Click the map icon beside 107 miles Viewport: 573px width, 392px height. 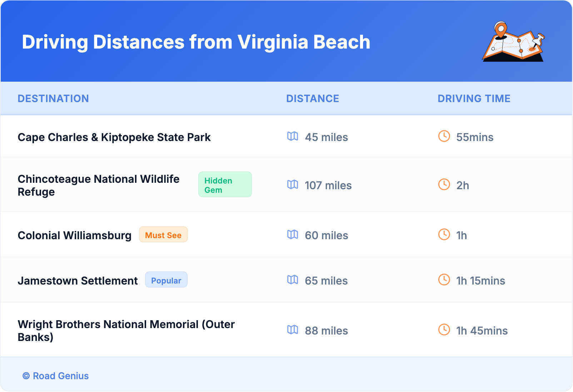pyautogui.click(x=293, y=185)
